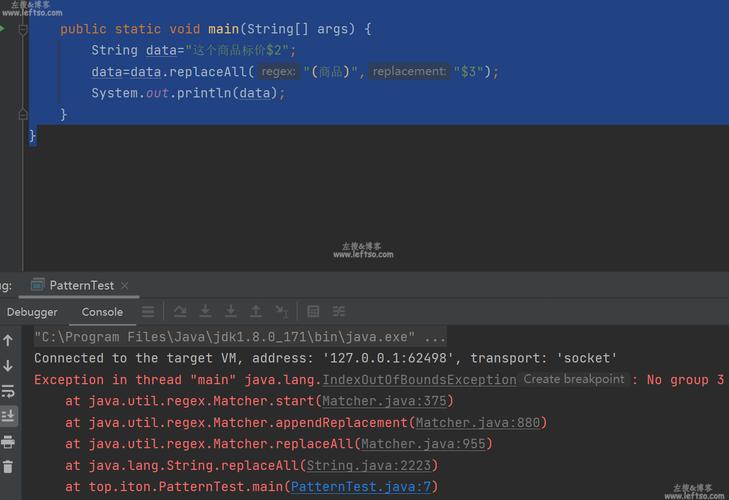The width and height of the screenshot is (729, 500).
Task: Click the replacement: parameter hint
Action: (x=410, y=71)
